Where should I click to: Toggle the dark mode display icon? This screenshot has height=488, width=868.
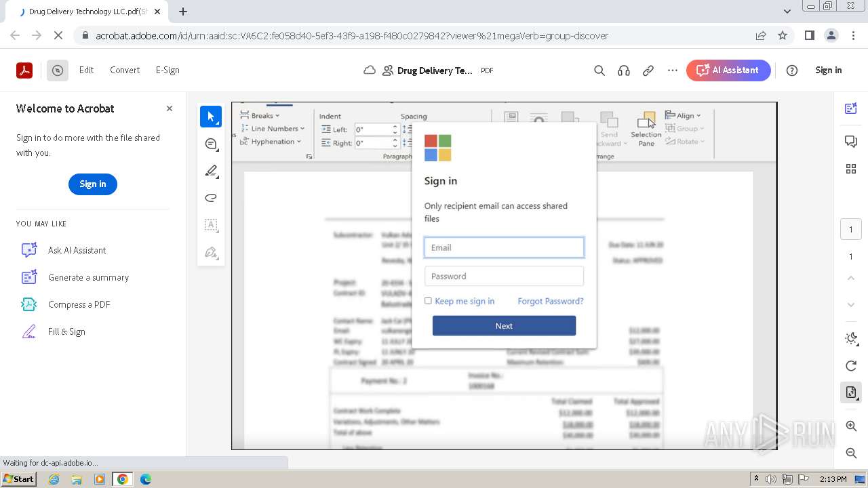click(x=851, y=338)
